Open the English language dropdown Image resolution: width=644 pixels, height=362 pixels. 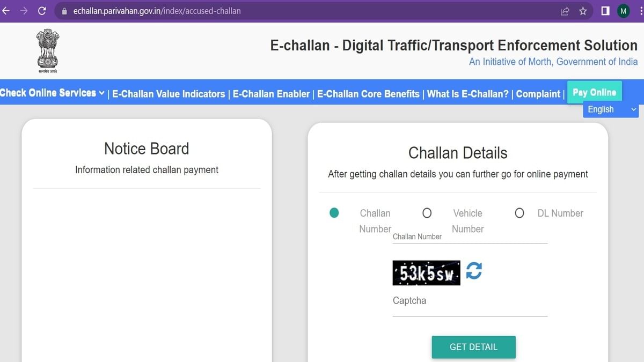[610, 109]
